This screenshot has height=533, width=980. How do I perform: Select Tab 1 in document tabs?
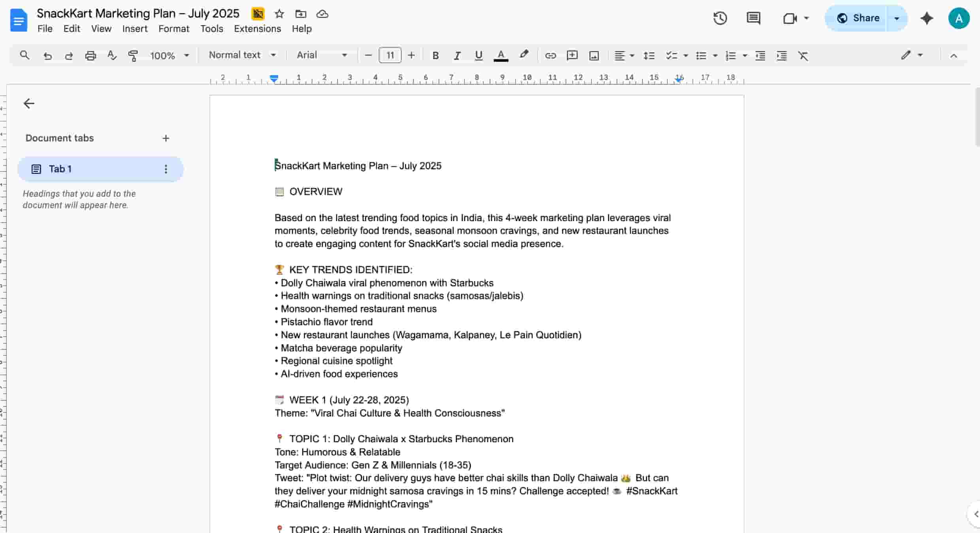coord(100,169)
